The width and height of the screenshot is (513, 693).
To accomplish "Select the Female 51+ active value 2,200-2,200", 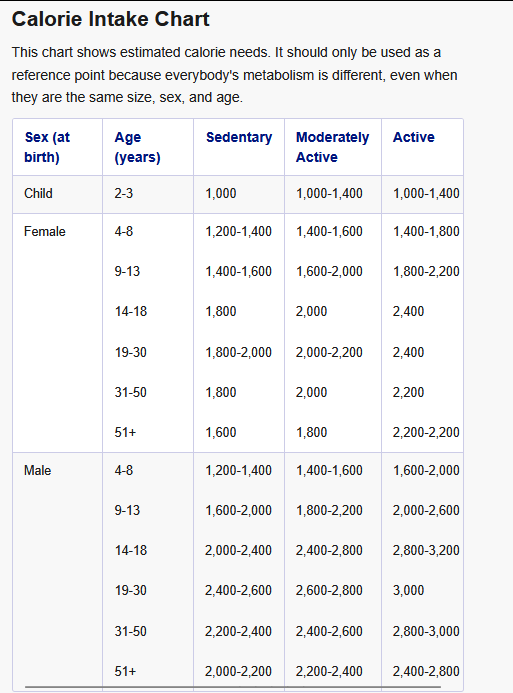I will coord(426,432).
